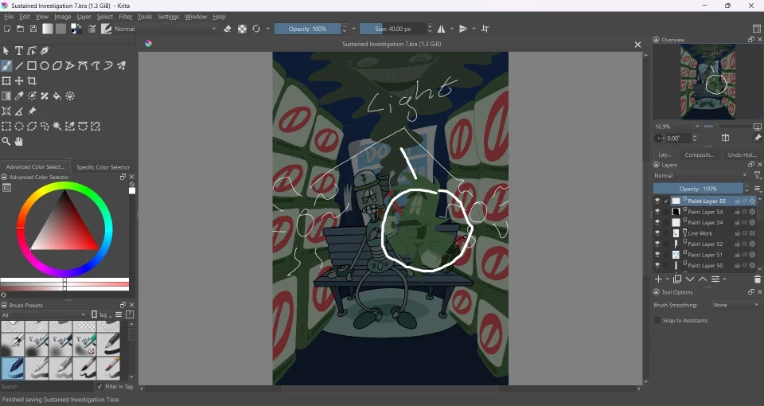This screenshot has width=764, height=406.
Task: Add a new layer with plus button
Action: point(658,279)
